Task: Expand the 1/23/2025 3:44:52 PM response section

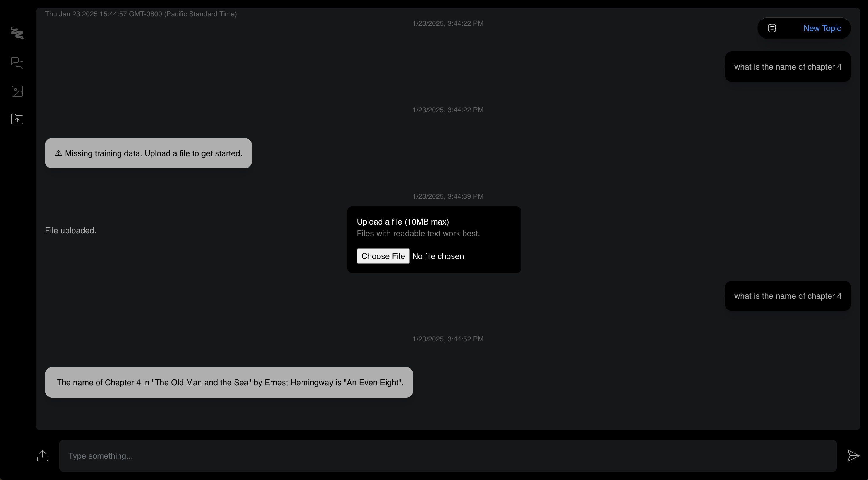Action: tap(448, 338)
